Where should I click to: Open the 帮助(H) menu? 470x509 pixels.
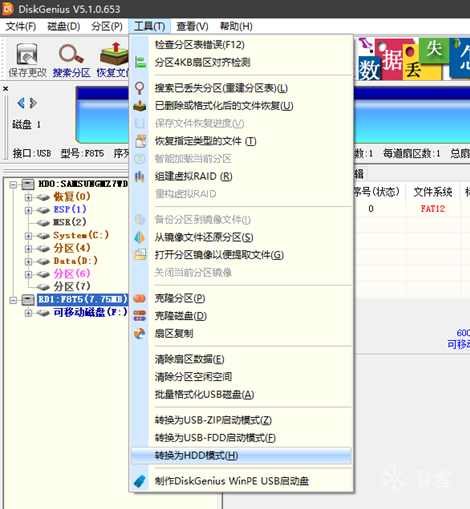[x=236, y=26]
